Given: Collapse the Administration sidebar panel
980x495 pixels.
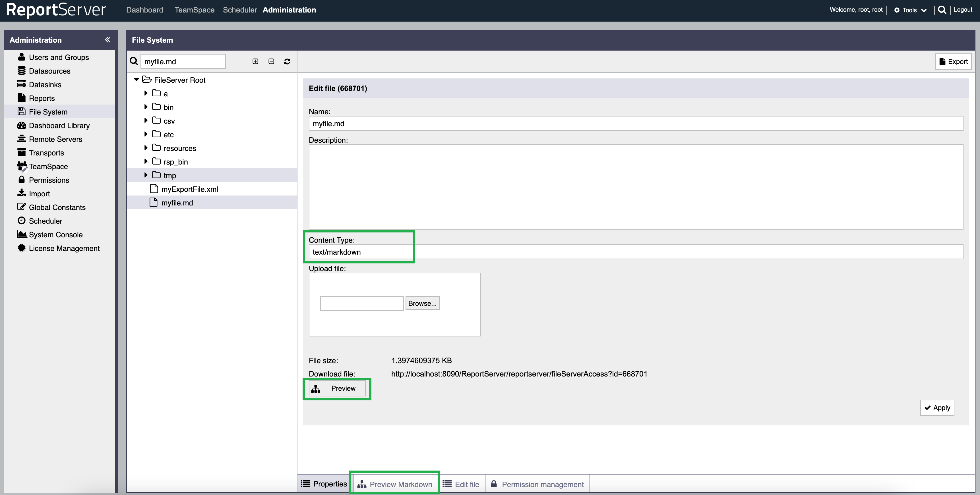Looking at the screenshot, I should (x=108, y=40).
